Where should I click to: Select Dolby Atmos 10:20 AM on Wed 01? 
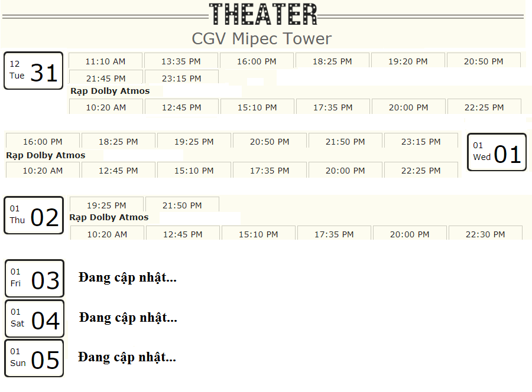(x=43, y=170)
